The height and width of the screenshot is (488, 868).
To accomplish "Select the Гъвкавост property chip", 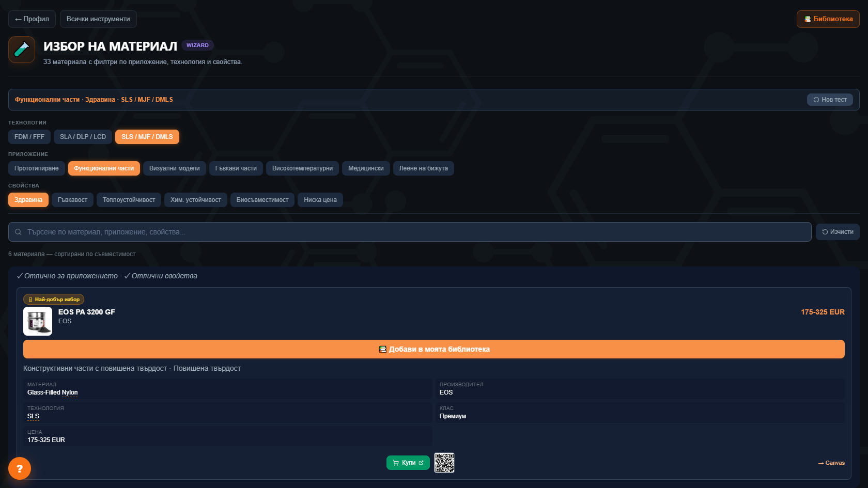I will pyautogui.click(x=72, y=200).
